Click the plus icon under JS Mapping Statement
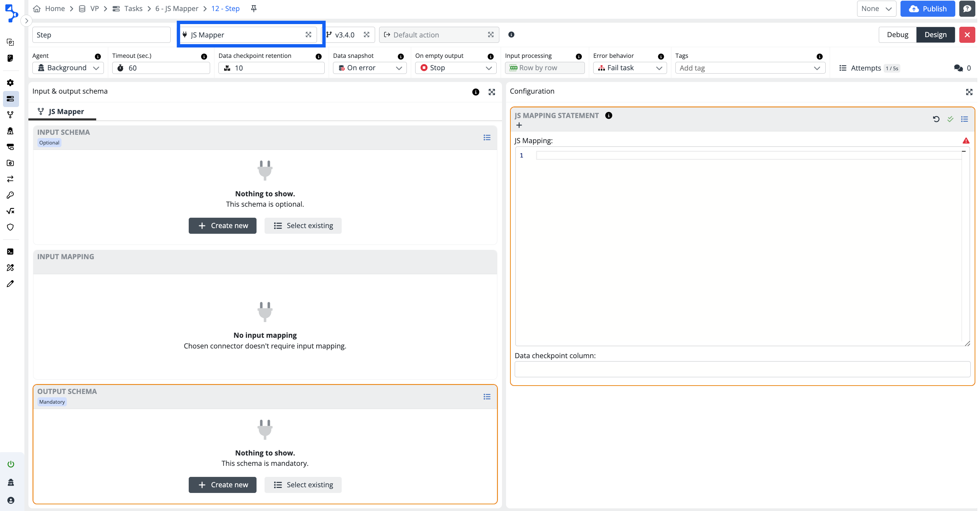Viewport: 980px width, 511px height. point(519,125)
